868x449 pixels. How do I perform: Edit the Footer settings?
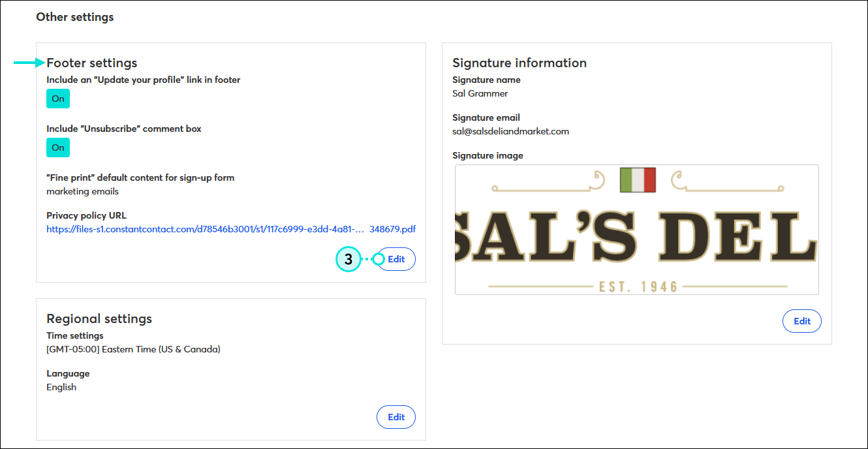(396, 259)
